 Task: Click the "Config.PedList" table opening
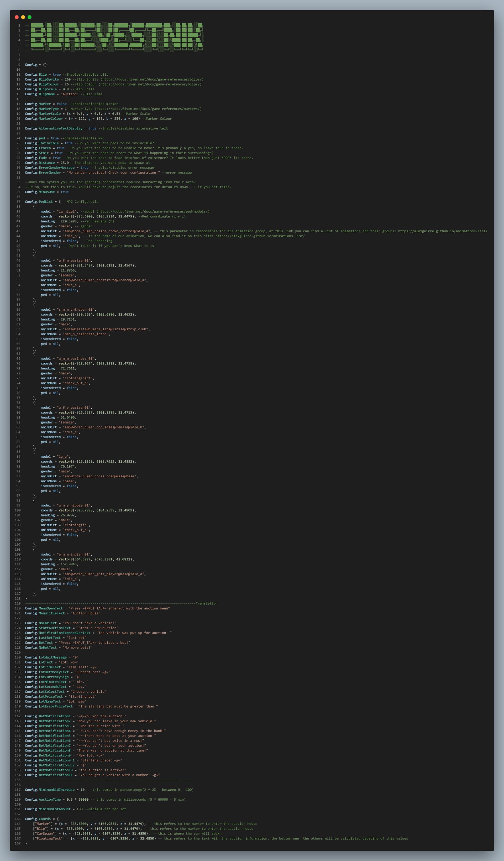coord(43,202)
